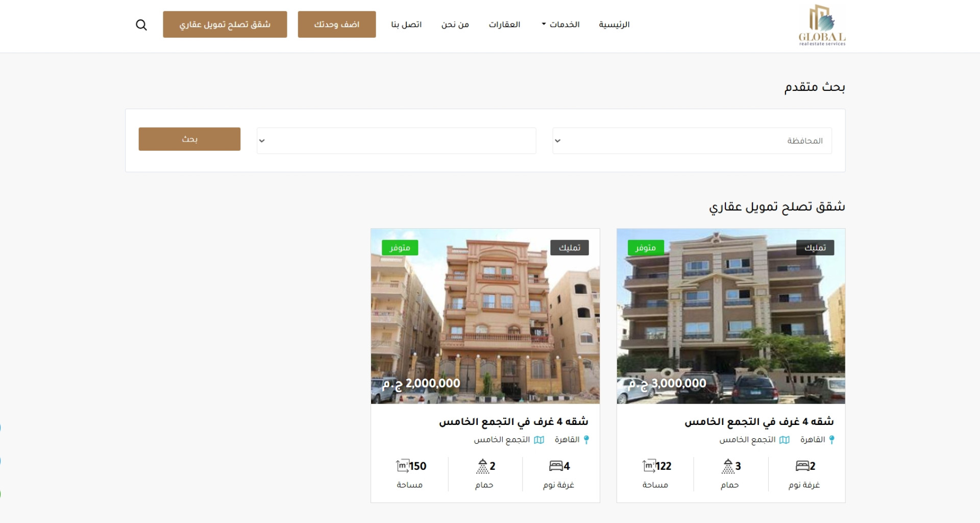Click area icon beside 150

pos(403,465)
